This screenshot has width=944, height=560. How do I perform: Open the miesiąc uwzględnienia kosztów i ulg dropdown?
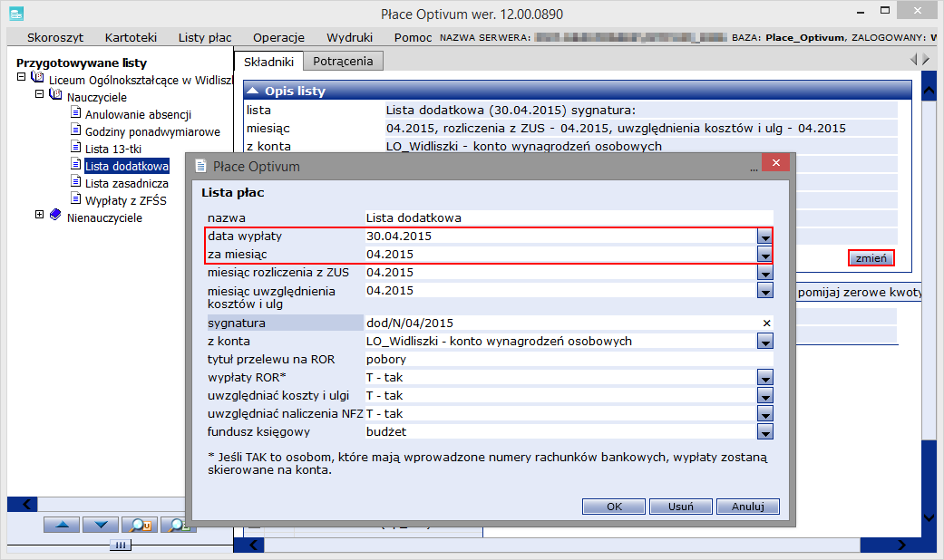(x=764, y=291)
